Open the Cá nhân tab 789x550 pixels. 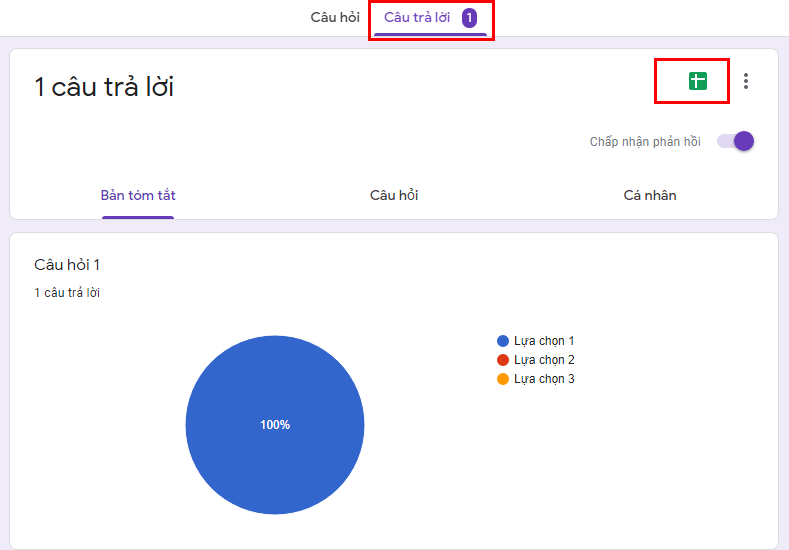tap(650, 195)
